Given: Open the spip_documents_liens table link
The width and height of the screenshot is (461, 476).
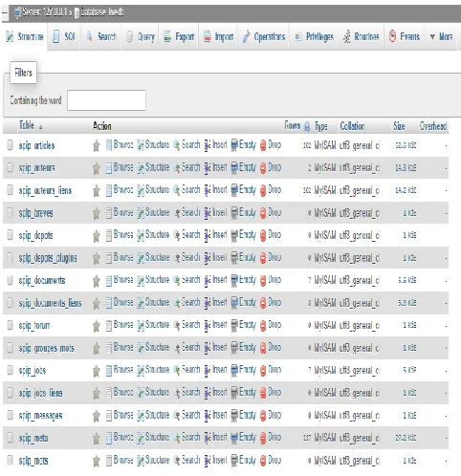Looking at the screenshot, I should (x=50, y=303).
